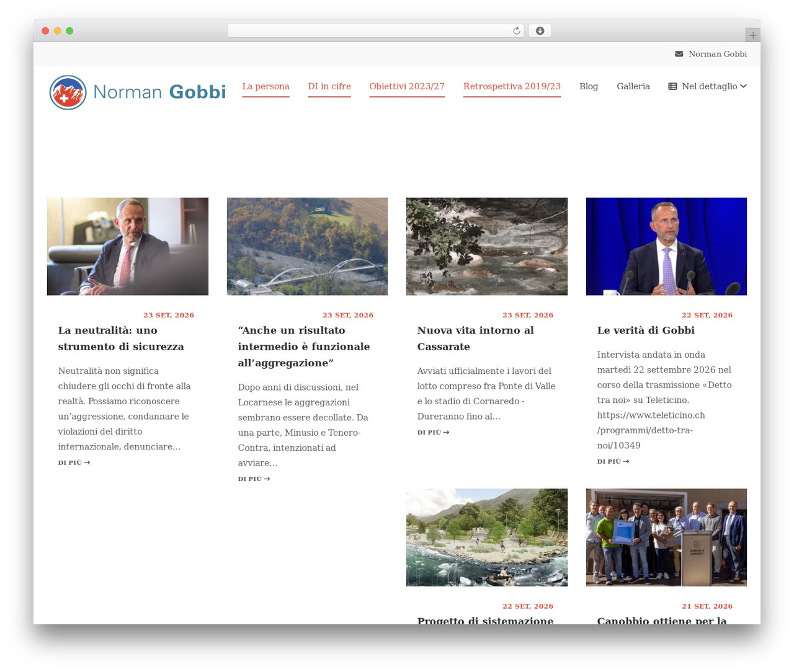Open the TV studio interview thumbnail

click(x=666, y=247)
